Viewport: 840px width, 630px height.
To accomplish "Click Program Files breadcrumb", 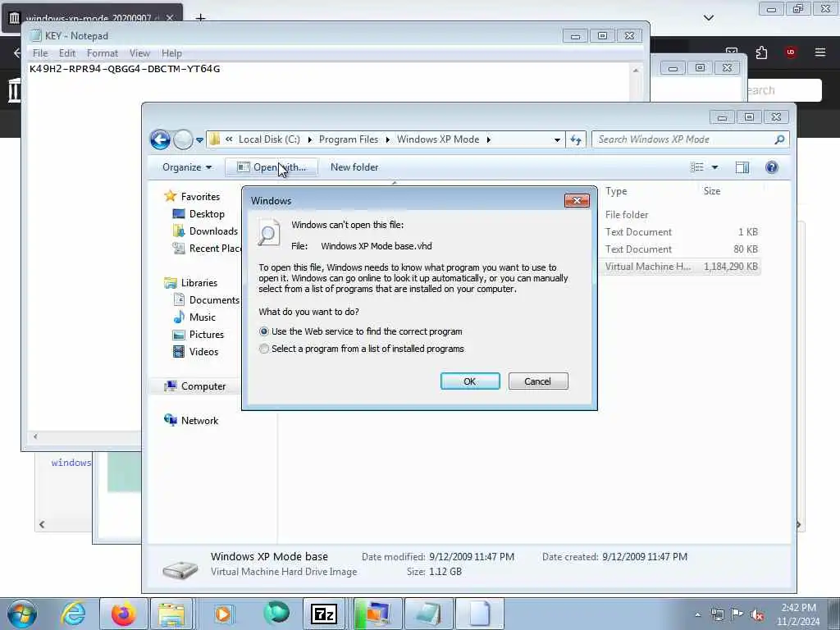I will point(348,139).
